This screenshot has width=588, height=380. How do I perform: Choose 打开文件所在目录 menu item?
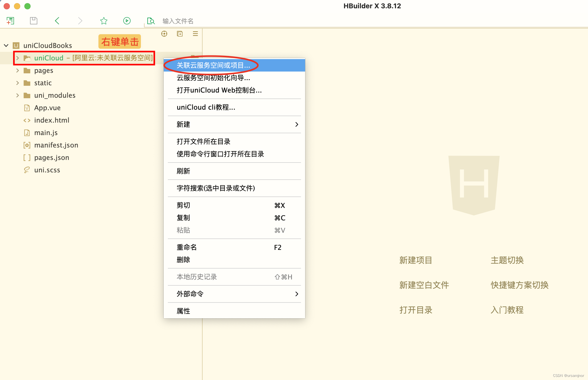click(x=234, y=142)
